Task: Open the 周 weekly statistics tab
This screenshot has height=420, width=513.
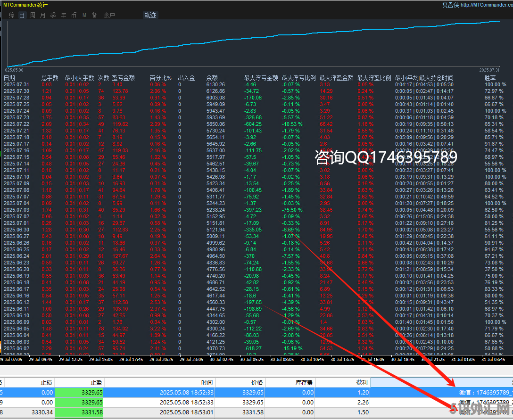Action: pyautogui.click(x=33, y=15)
